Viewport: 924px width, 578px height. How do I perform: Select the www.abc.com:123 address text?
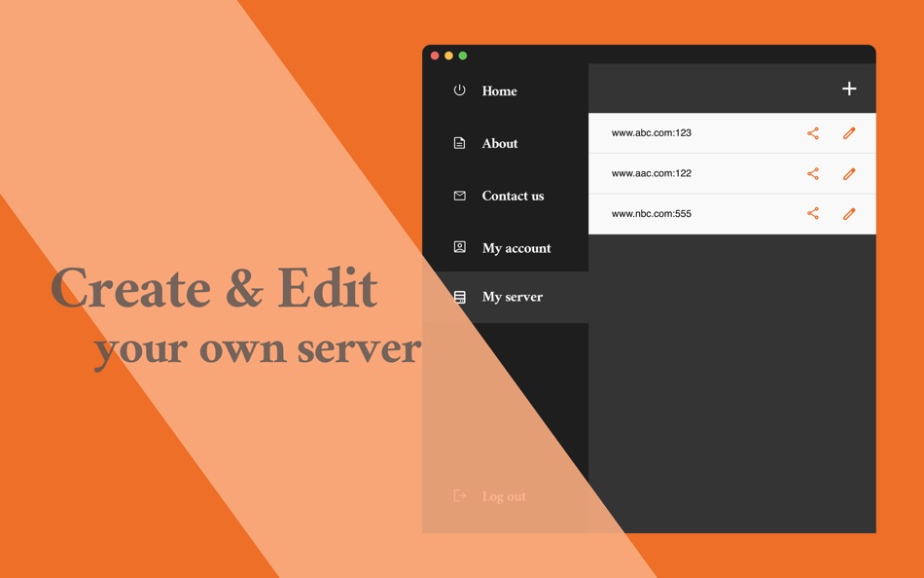(x=651, y=132)
